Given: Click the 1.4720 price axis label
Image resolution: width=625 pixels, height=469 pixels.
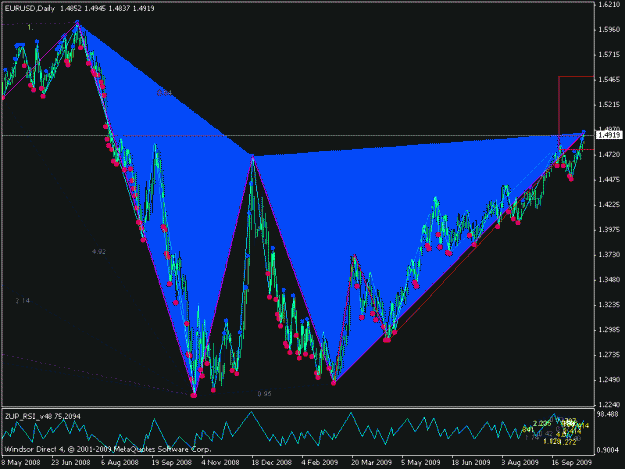Looking at the screenshot, I should coord(609,154).
